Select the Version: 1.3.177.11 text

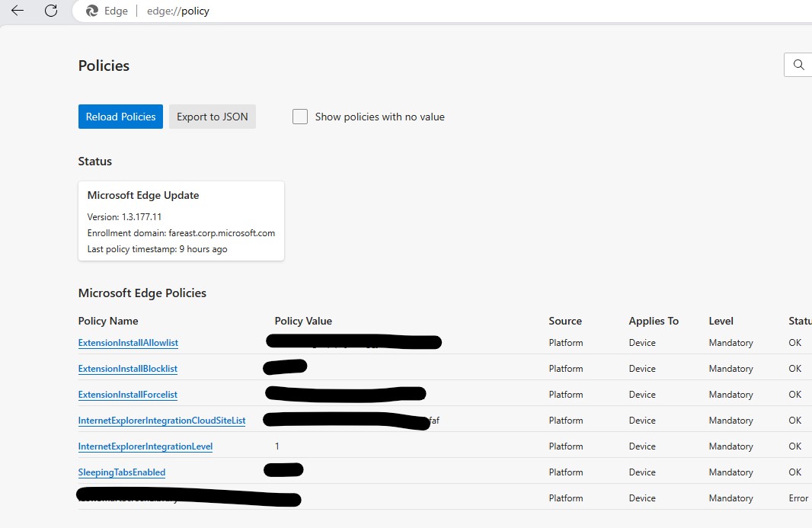click(x=124, y=216)
